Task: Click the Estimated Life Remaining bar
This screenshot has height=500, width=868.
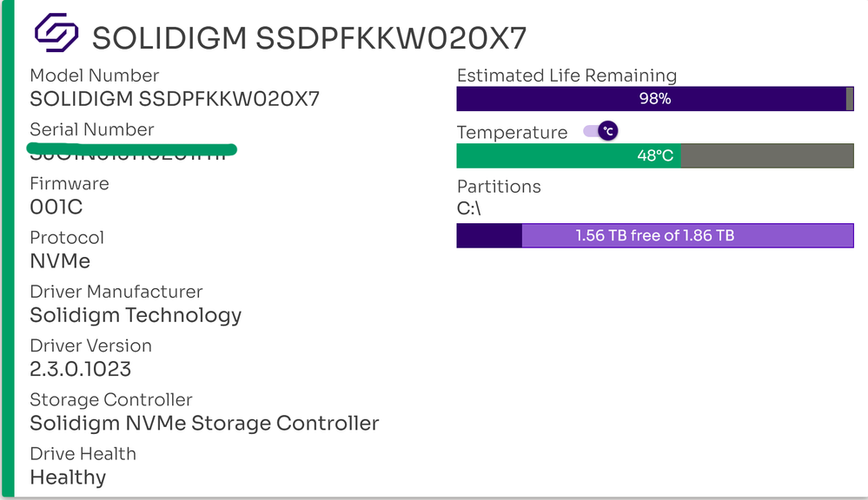Action: pos(654,99)
